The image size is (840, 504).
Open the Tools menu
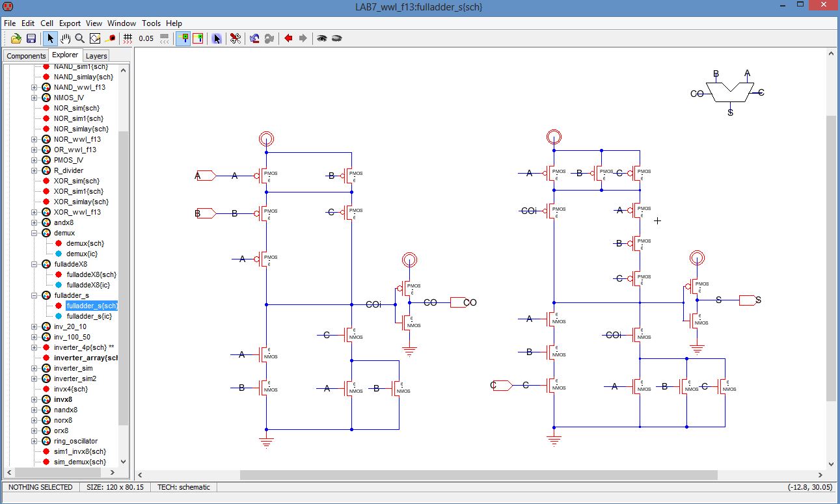[x=151, y=23]
